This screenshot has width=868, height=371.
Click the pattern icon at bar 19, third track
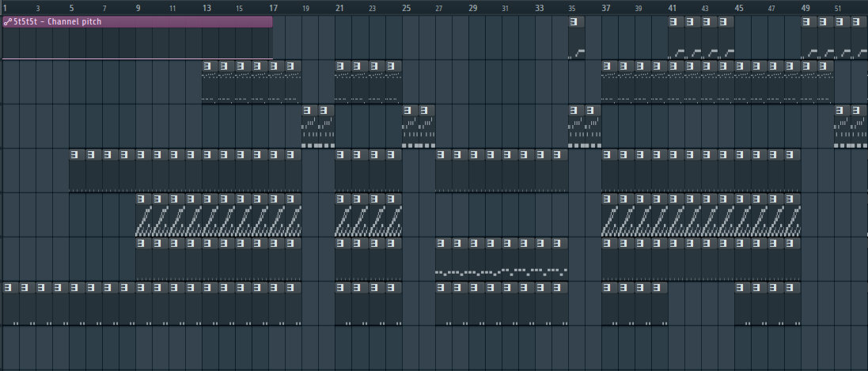tap(307, 111)
